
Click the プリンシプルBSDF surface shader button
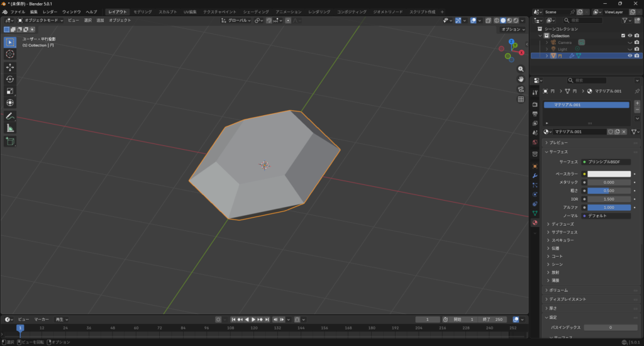coord(606,162)
